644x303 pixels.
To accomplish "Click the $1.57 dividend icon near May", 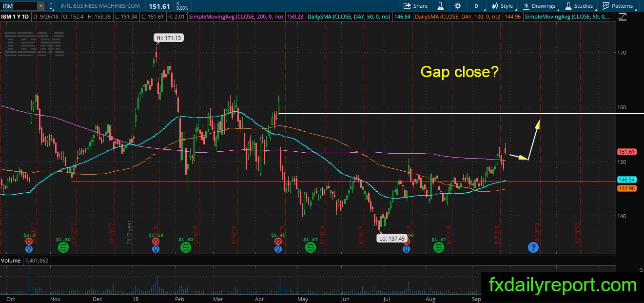I will [x=311, y=247].
